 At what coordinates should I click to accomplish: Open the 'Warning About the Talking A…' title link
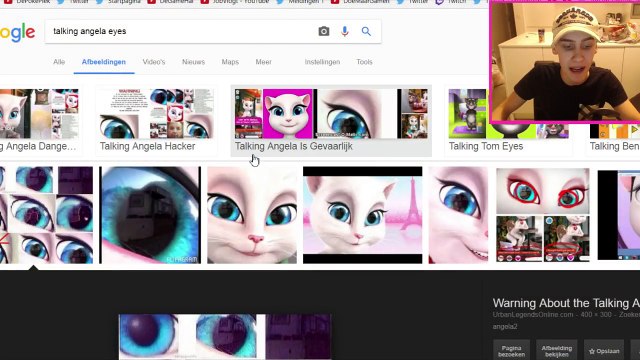(x=566, y=303)
